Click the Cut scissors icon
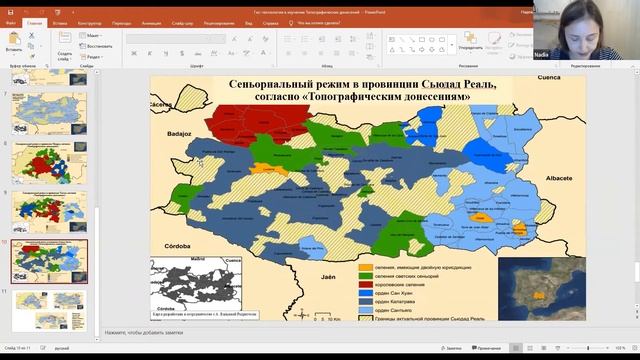640x360 pixels. point(31,36)
